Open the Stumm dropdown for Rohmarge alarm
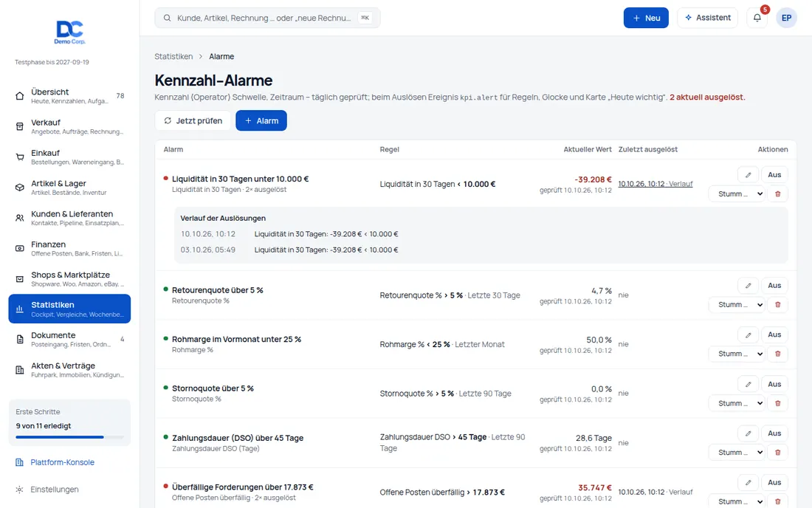 (x=737, y=354)
